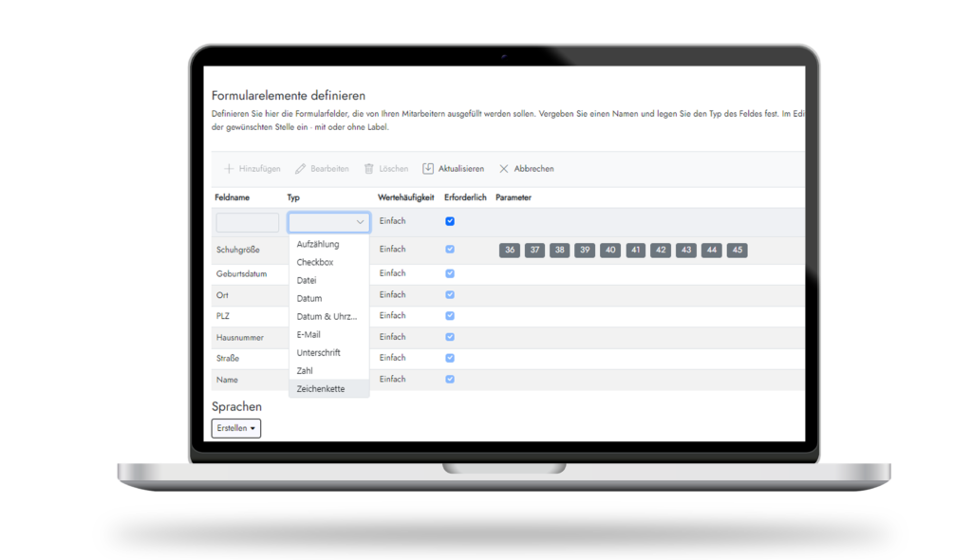Click the Löschen trash icon
Image resolution: width=972 pixels, height=560 pixels.
point(369,169)
